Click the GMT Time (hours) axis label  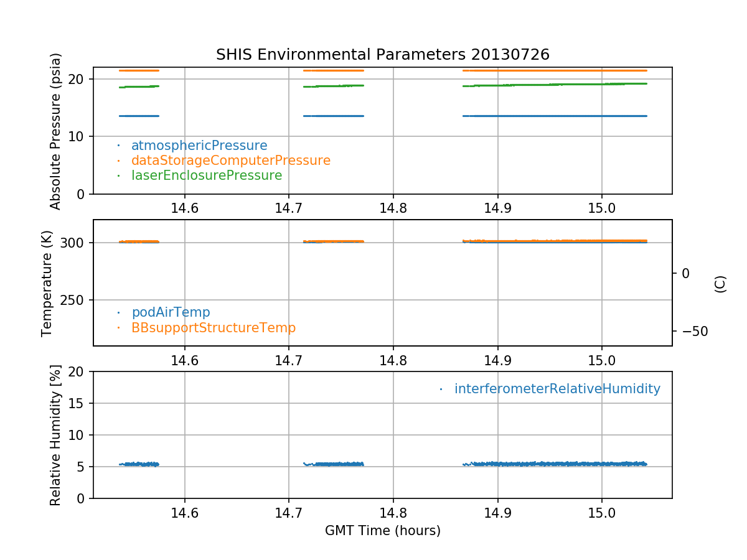382,531
